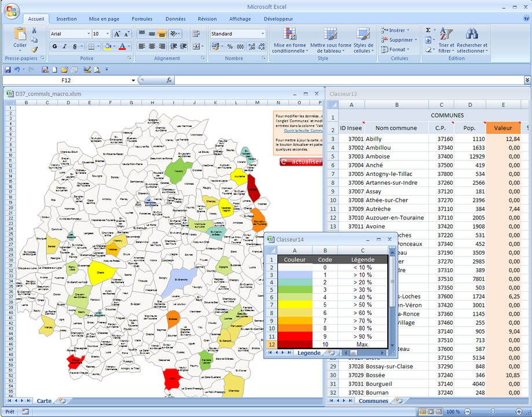Click the undo arrow icon
Image resolution: width=532 pixels, height=417 pixels.
coord(17,69)
